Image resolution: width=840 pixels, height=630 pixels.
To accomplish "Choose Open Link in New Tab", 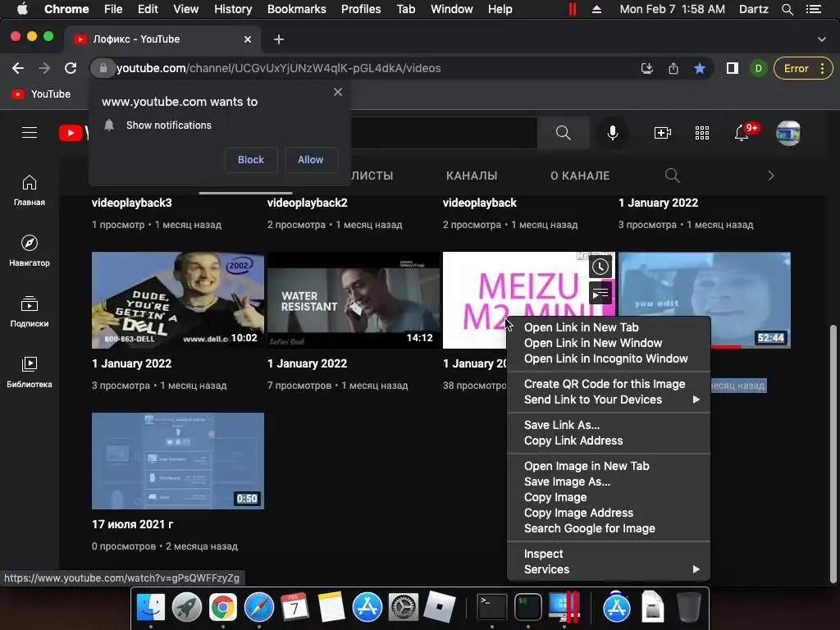I will (x=608, y=327).
